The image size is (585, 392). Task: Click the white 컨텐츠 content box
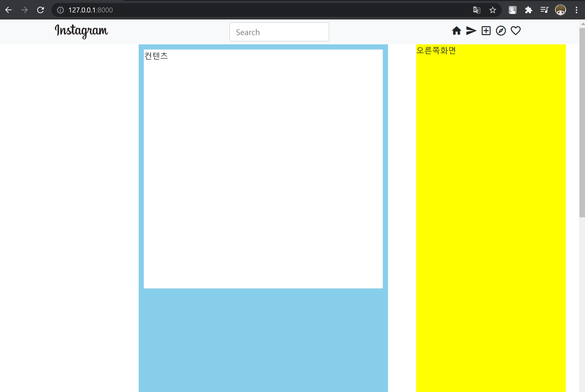coord(263,169)
